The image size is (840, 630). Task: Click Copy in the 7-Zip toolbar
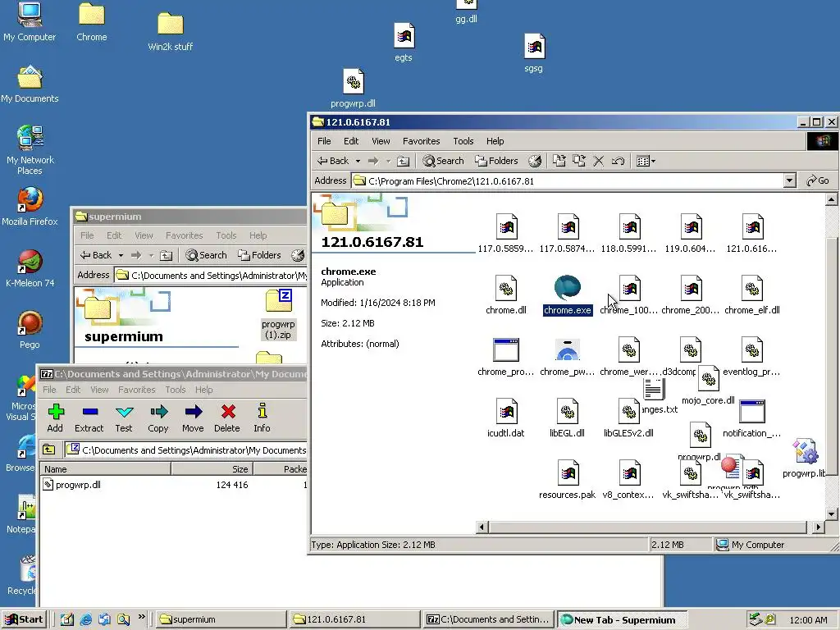pyautogui.click(x=158, y=418)
